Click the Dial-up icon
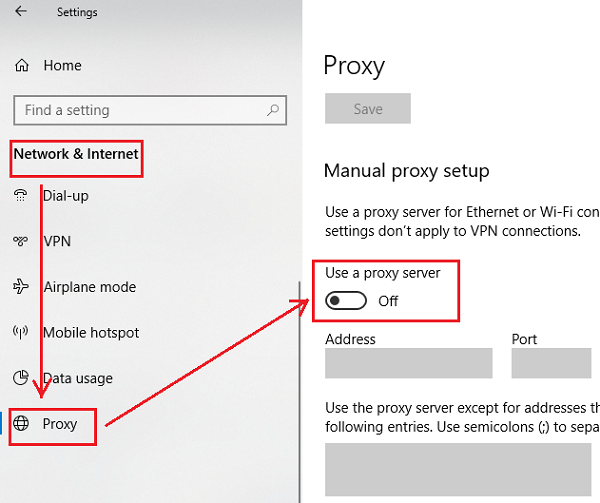 [x=20, y=196]
